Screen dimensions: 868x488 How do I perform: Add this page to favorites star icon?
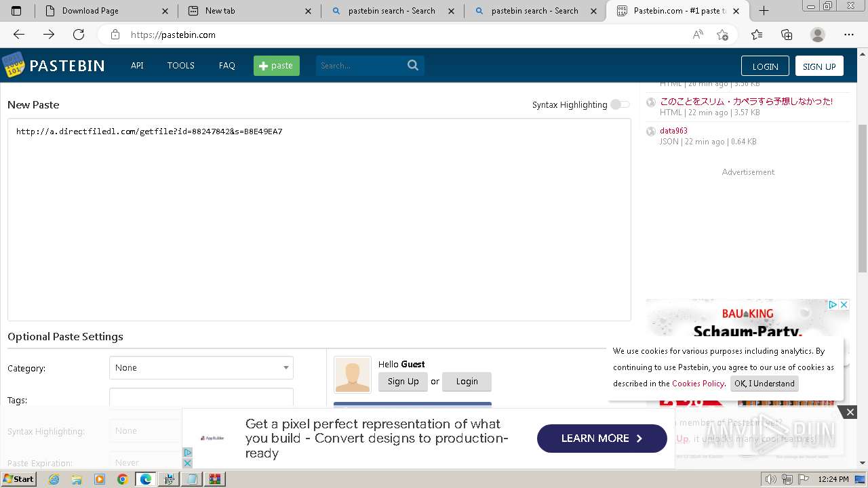[x=723, y=35]
